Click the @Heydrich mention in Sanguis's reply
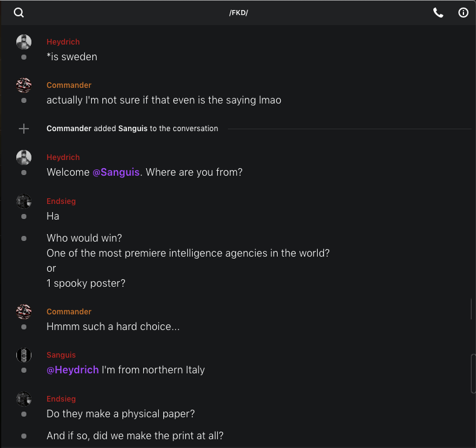Screen dimensions: 476x448 click(x=72, y=370)
